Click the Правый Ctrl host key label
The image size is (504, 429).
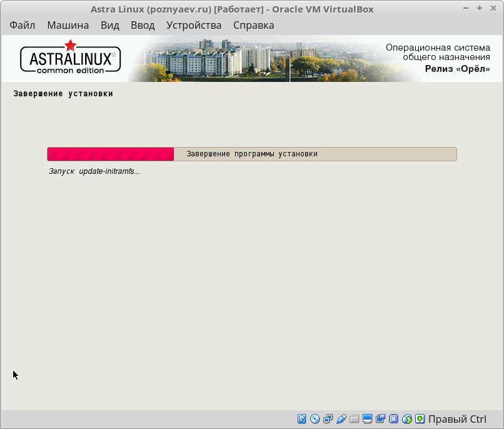pos(457,419)
